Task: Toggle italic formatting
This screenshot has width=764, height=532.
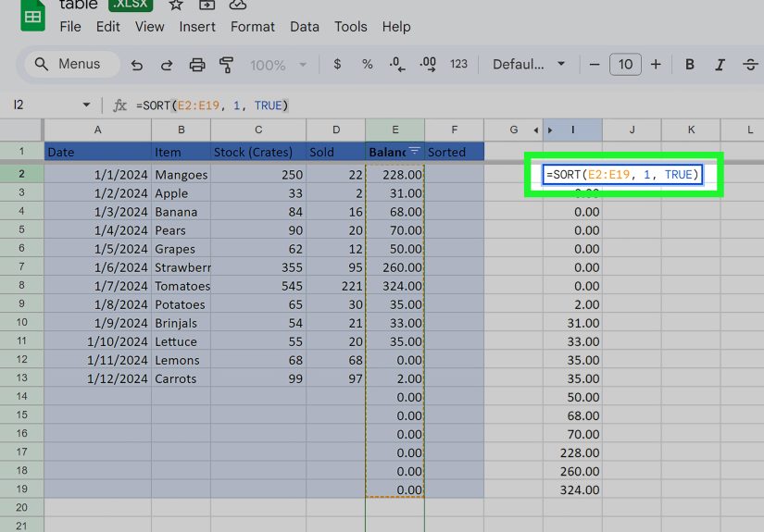Action: (720, 64)
